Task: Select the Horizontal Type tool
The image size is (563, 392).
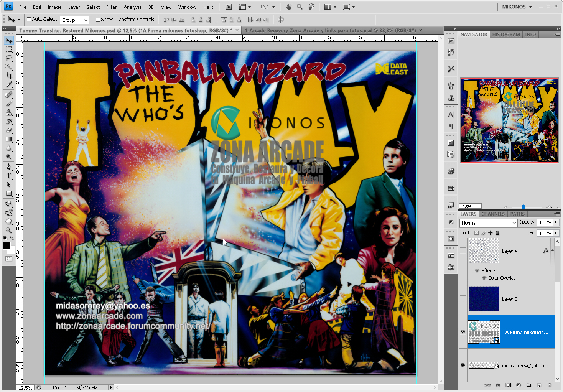Action: pos(8,176)
